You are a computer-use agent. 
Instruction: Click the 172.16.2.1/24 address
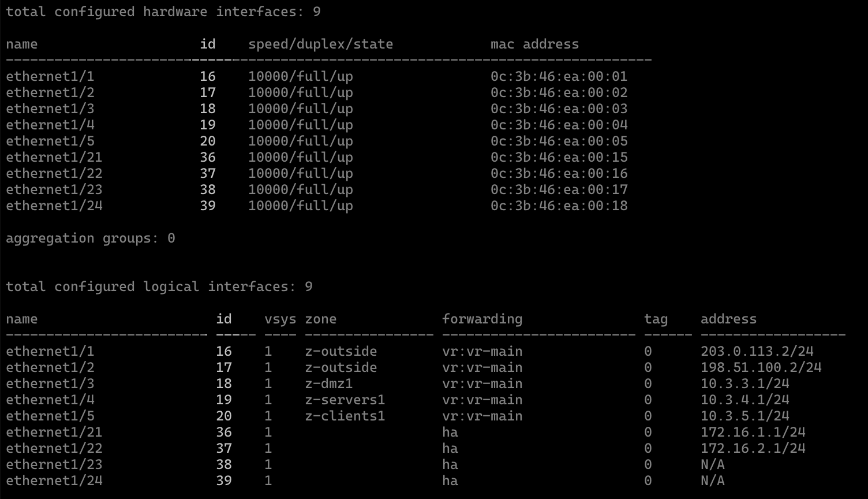coord(753,448)
